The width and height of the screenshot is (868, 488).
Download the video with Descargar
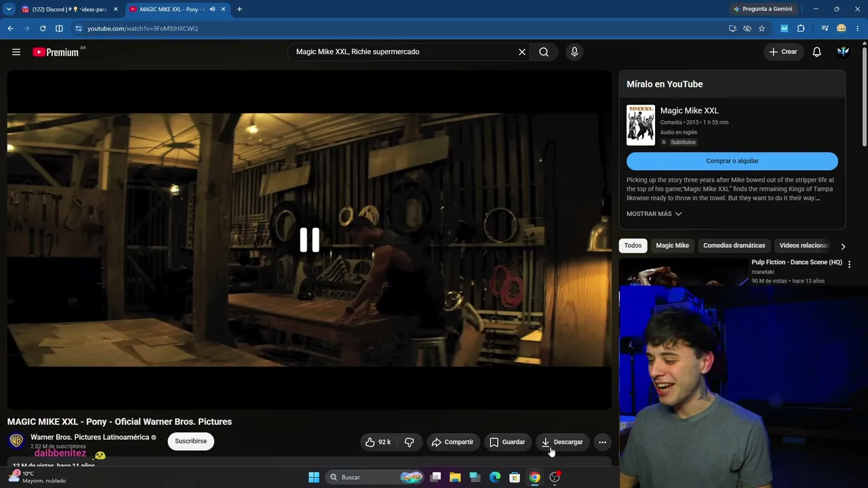[562, 442]
